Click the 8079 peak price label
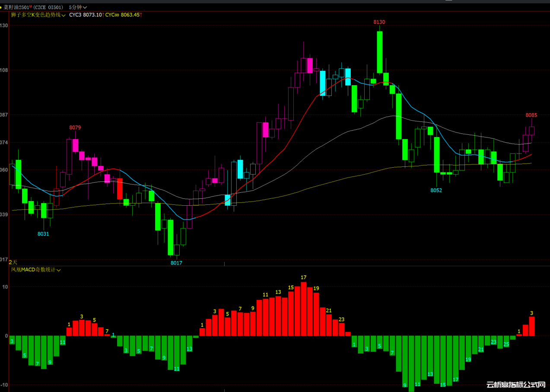 [x=75, y=127]
